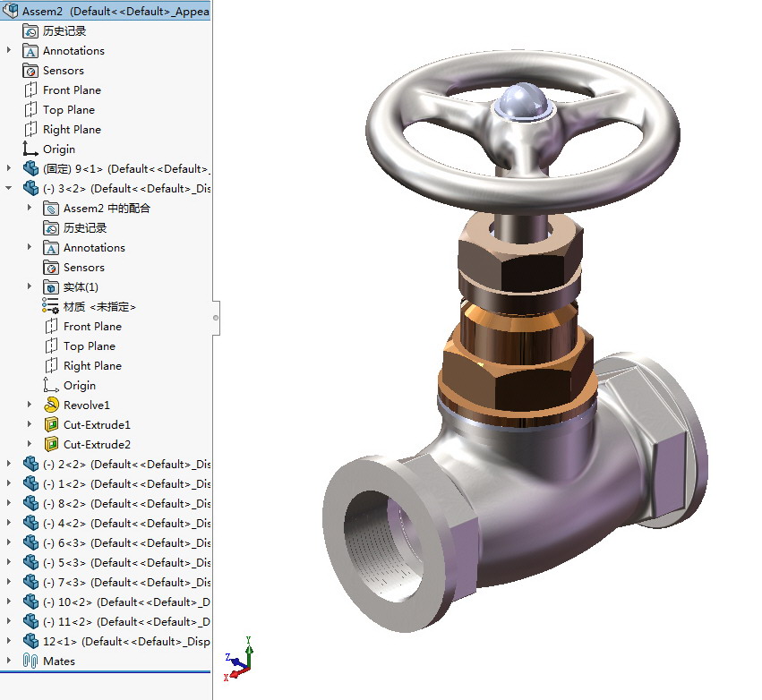Click the Mates paperclip icon
The width and height of the screenshot is (762, 700).
[30, 661]
